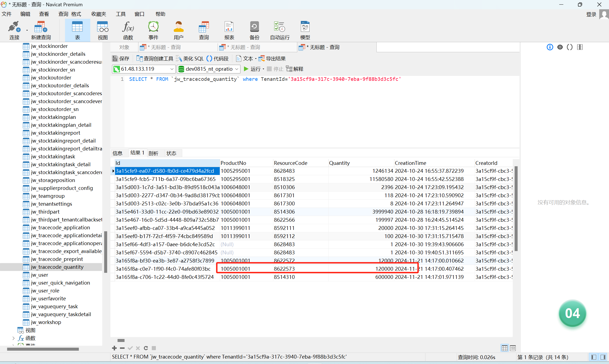
Task: Open the connection dropdown 61.48.133.119
Action: 144,69
